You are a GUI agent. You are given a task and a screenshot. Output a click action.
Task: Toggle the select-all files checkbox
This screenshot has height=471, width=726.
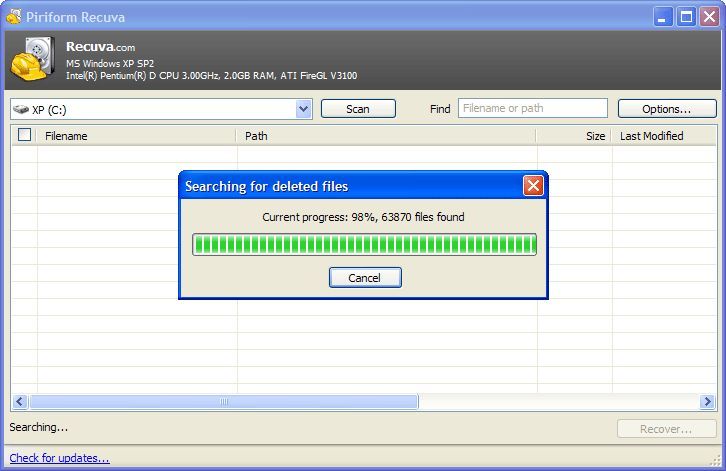coord(24,135)
